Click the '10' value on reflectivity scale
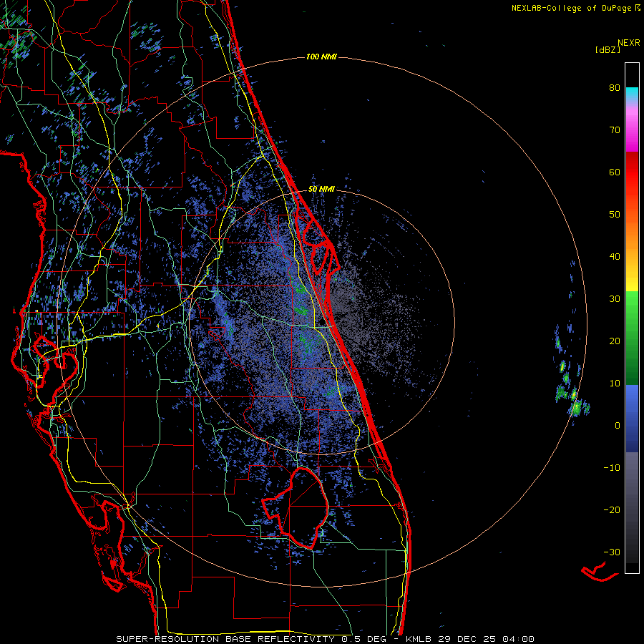Viewport: 644px width, 644px height. click(x=615, y=384)
